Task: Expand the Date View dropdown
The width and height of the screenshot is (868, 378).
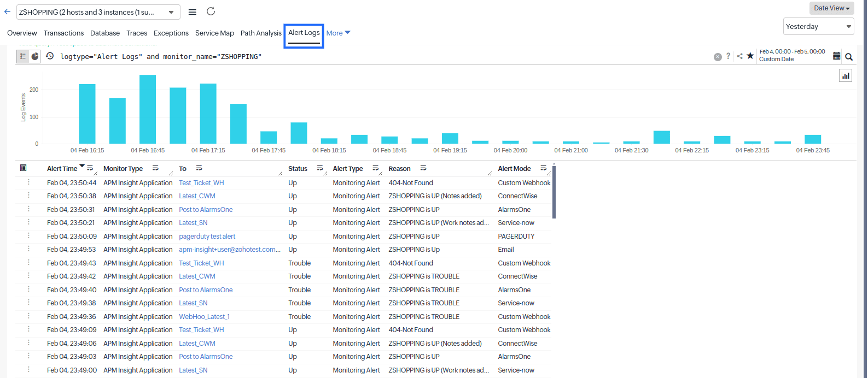Action: (831, 8)
